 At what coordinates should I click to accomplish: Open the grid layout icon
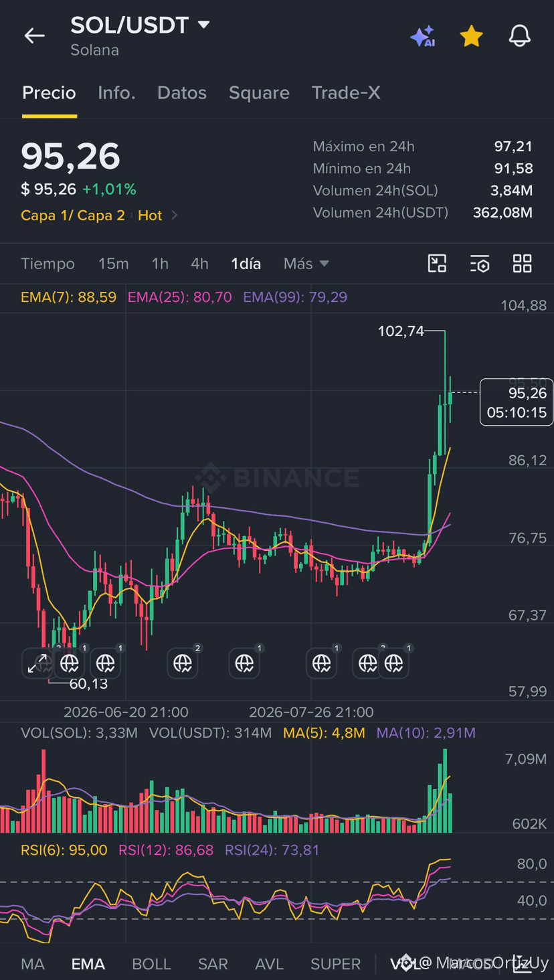click(x=523, y=264)
